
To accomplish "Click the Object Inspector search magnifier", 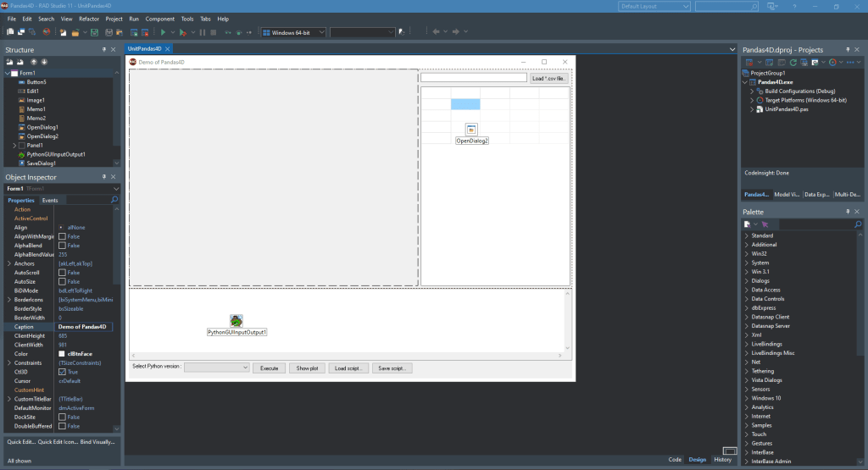I will tap(114, 200).
